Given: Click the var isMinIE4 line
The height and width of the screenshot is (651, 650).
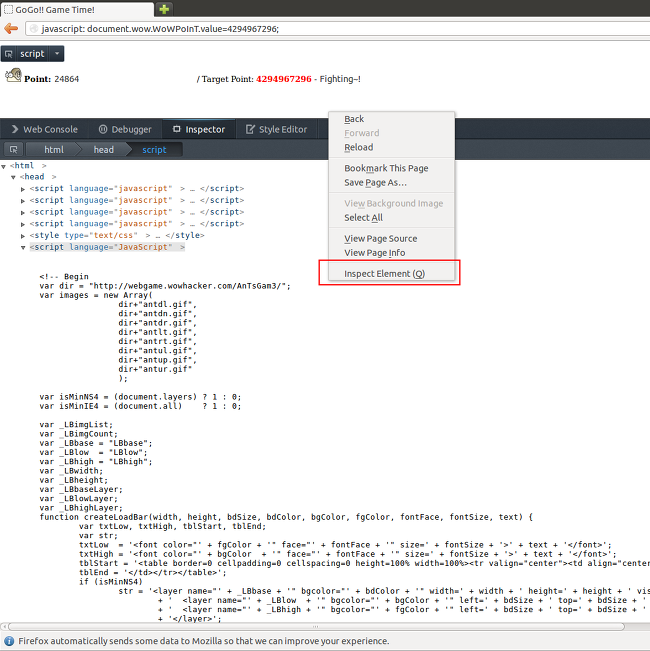Looking at the screenshot, I should click(x=140, y=406).
